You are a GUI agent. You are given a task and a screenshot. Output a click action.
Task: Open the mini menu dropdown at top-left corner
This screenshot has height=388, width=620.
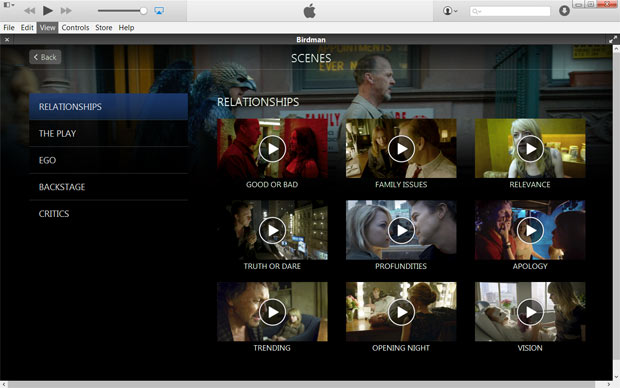click(9, 5)
